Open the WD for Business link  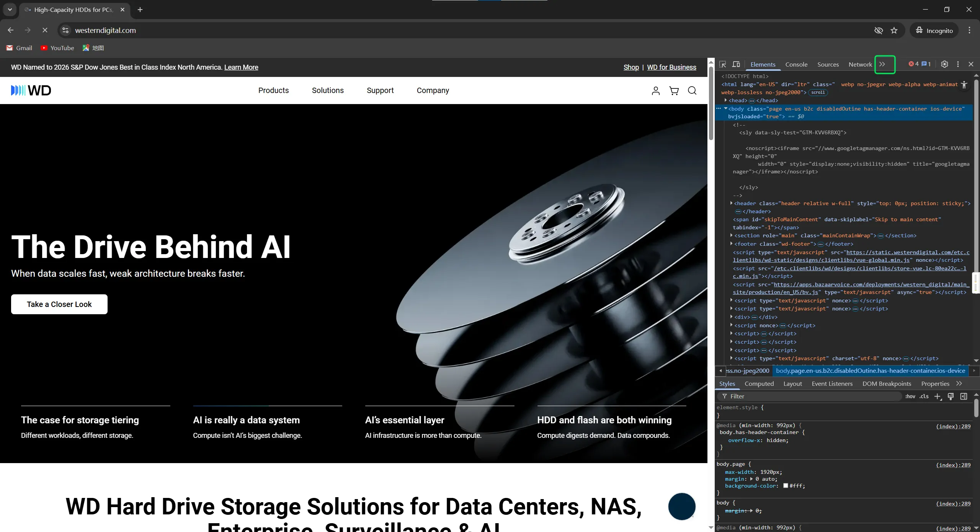672,67
